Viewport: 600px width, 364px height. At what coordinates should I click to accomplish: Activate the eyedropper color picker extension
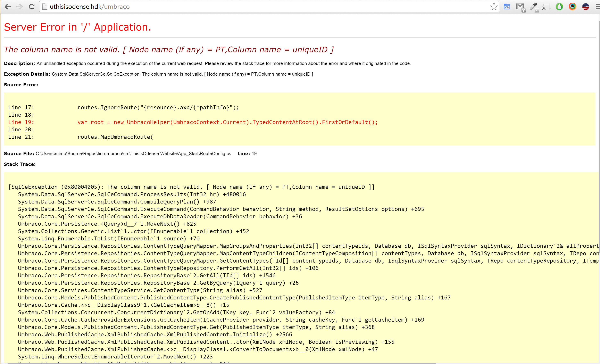point(534,7)
